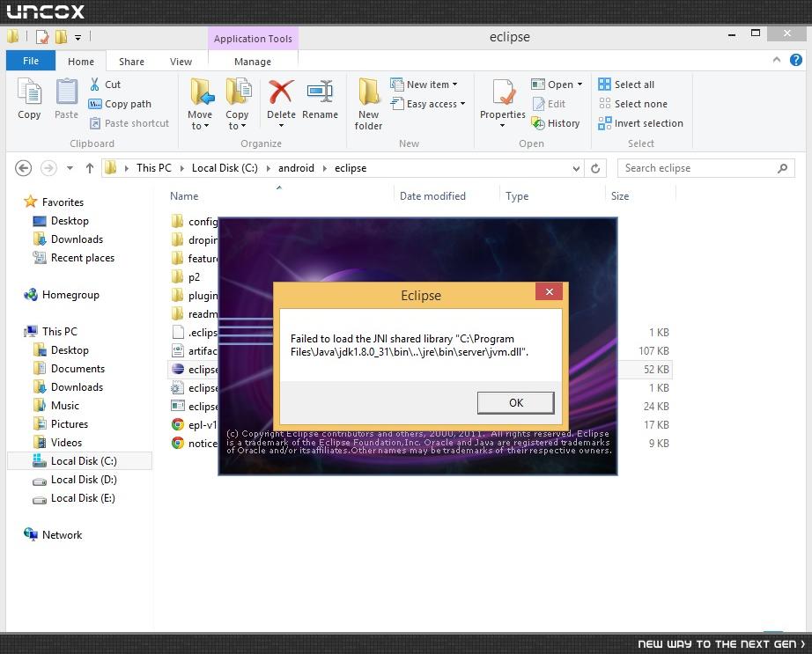Click the History button
Screen dimensions: 812x654
pos(556,123)
